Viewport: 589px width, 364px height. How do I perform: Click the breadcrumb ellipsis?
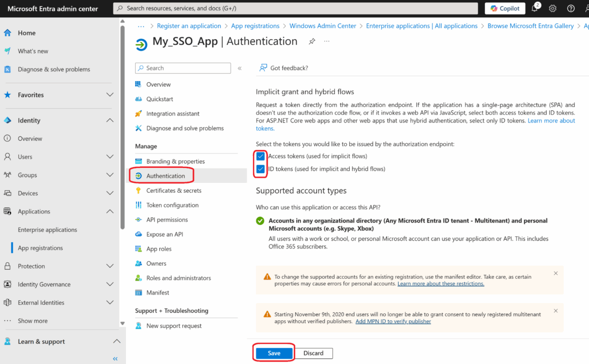coord(141,26)
